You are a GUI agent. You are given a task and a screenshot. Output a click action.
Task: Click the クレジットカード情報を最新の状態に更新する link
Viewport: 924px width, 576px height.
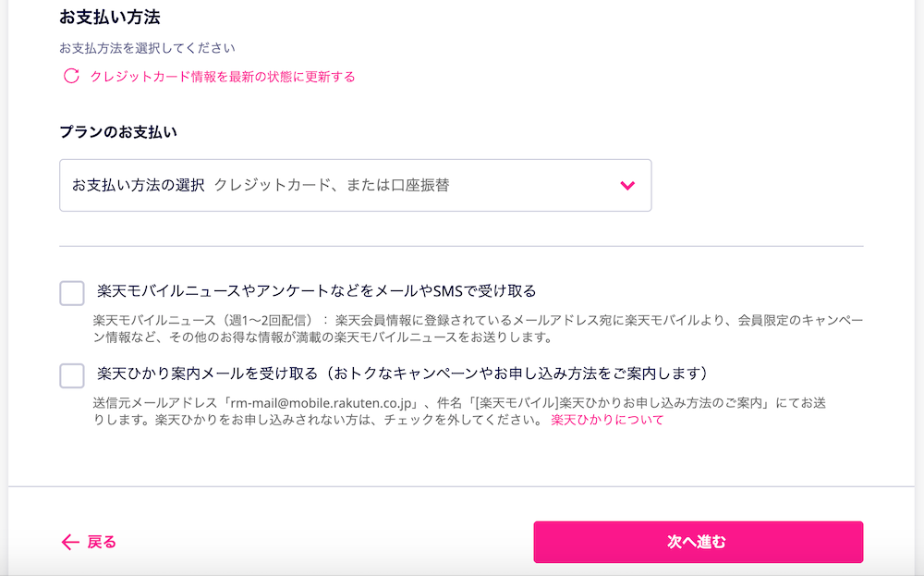click(x=222, y=77)
